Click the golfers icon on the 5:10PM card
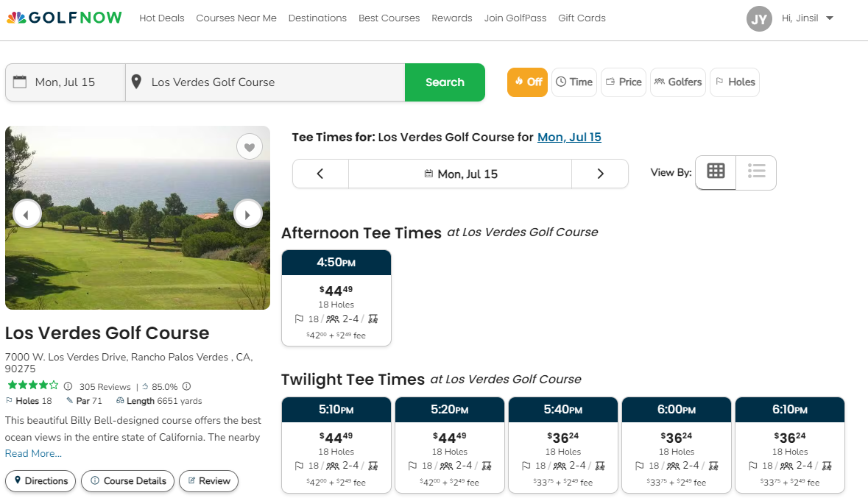Image resolution: width=868 pixels, height=501 pixels. coord(333,466)
